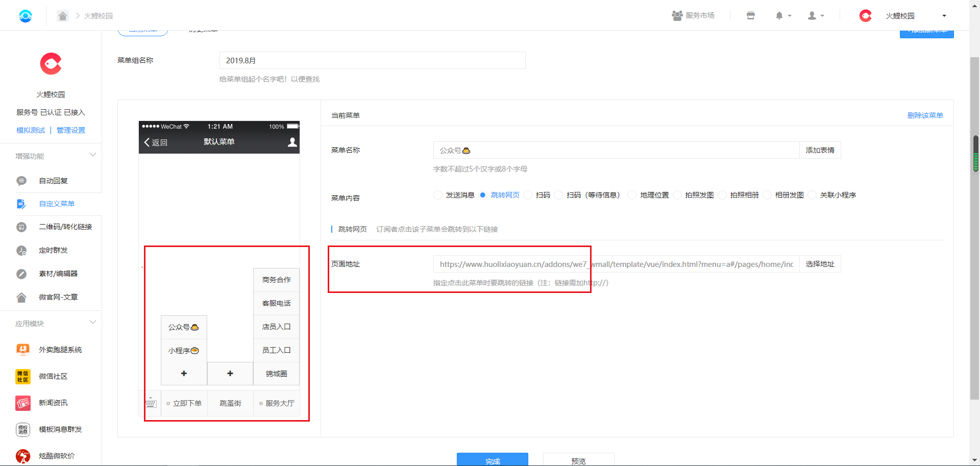980x466 pixels.
Task: Click the 模板消息群发 app icon
Action: [23, 429]
